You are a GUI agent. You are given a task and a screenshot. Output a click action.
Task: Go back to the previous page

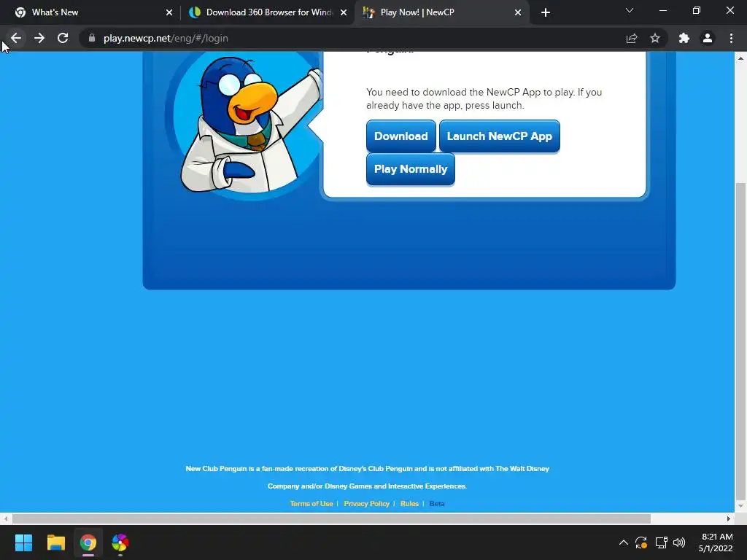[x=16, y=38]
